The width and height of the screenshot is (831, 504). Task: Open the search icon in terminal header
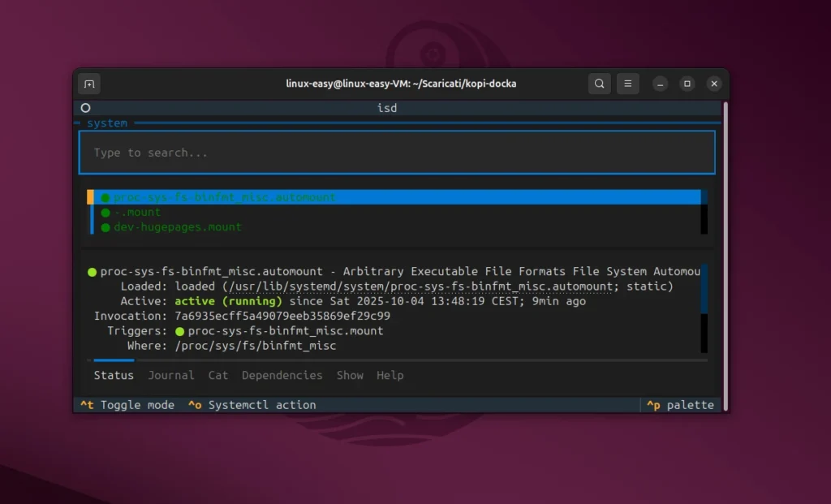coord(599,84)
